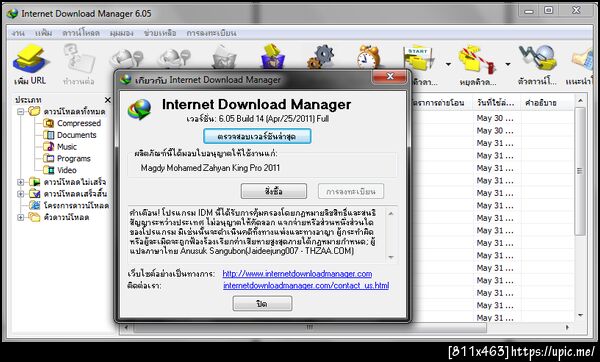
Task: Expand the ดาวน์โหลดเสร็จสิ้น tree node
Action: coord(21,194)
